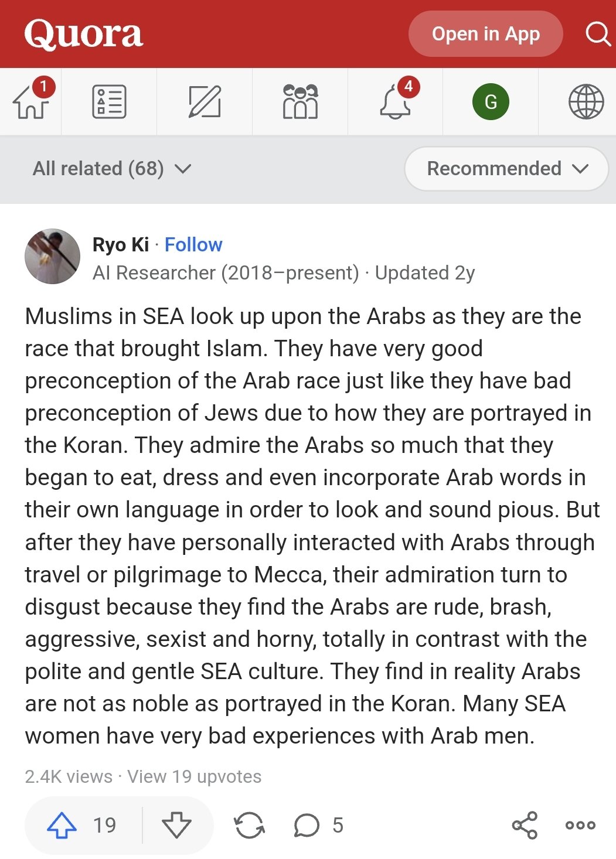Reshare the answer with circular arrows

point(249,825)
